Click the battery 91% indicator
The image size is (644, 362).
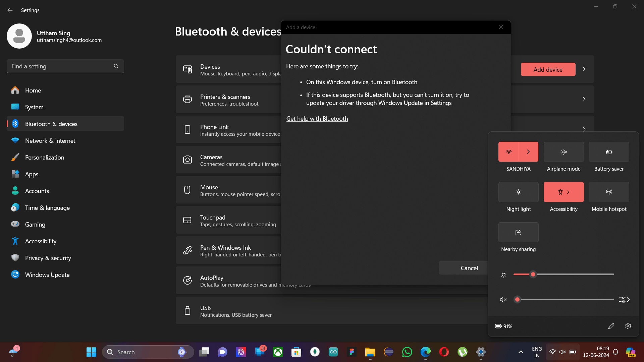tap(504, 326)
